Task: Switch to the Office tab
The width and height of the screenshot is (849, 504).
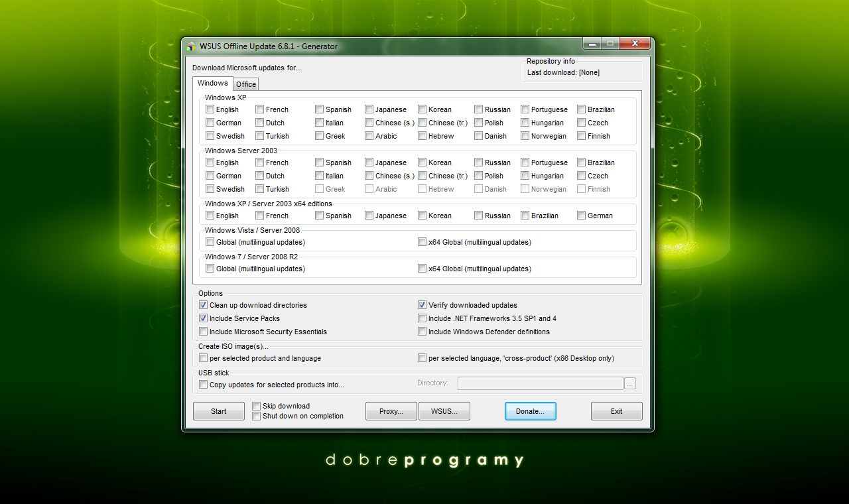Action: coord(246,84)
